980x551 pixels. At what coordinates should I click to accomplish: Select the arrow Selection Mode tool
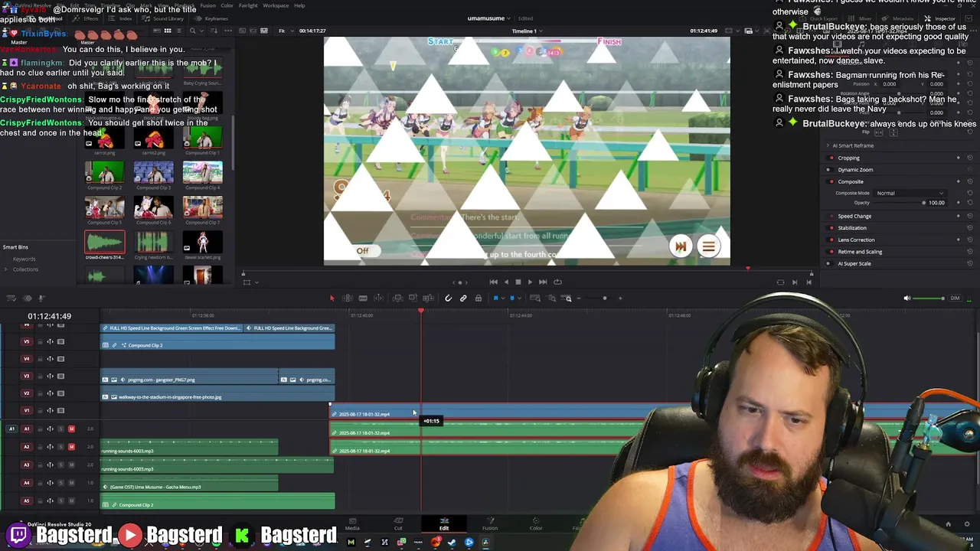[332, 298]
